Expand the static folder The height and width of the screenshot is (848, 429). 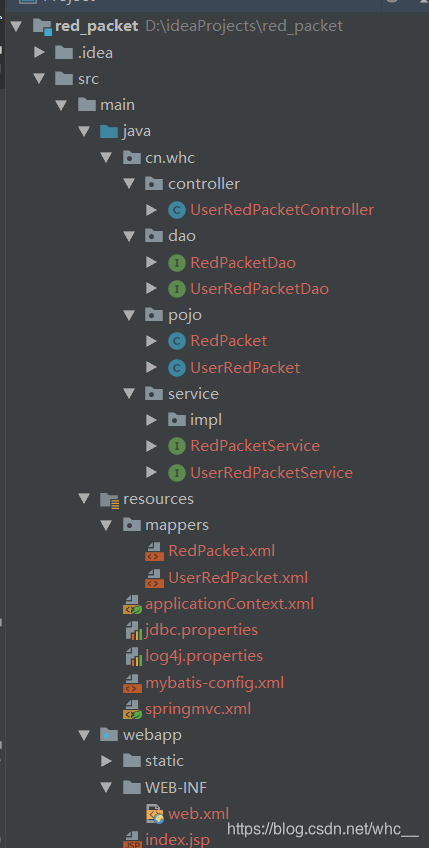[107, 761]
